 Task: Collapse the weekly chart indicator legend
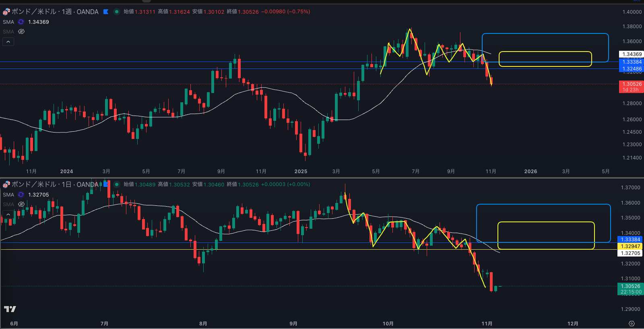[8, 41]
